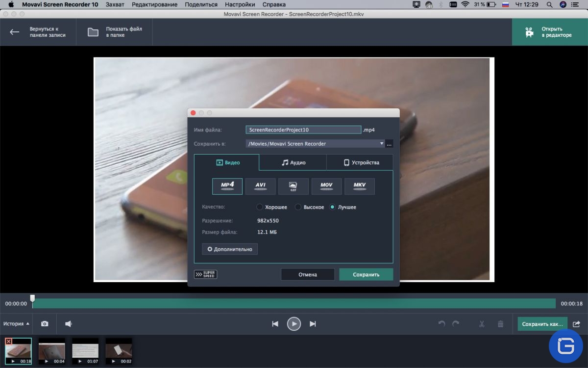This screenshot has width=588, height=368.
Task: Open the 00:04 history thumbnail
Action: coord(52,351)
